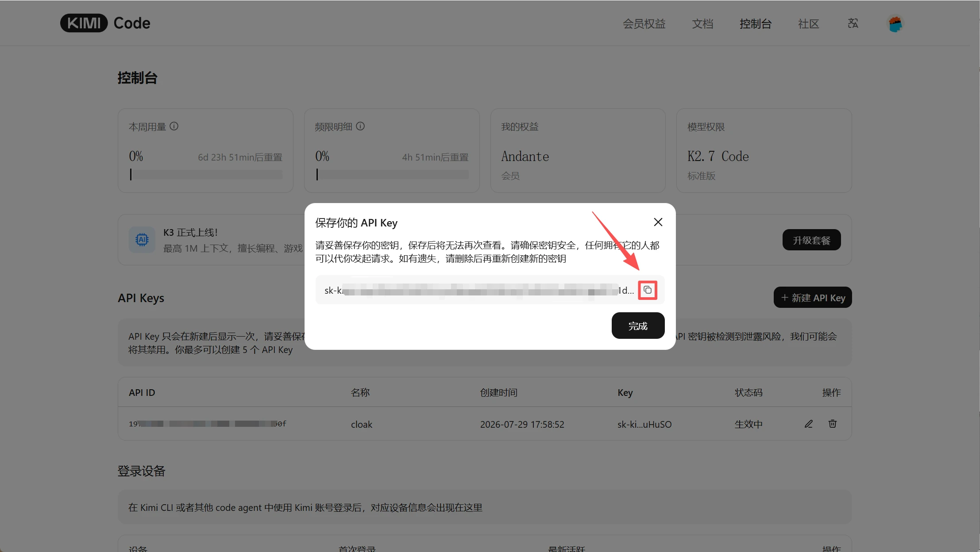Click the 登录设备 section heading
The image size is (980, 552).
(x=141, y=471)
